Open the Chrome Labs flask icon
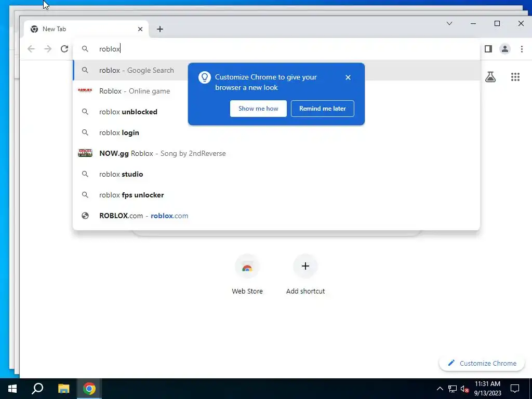 click(490, 77)
